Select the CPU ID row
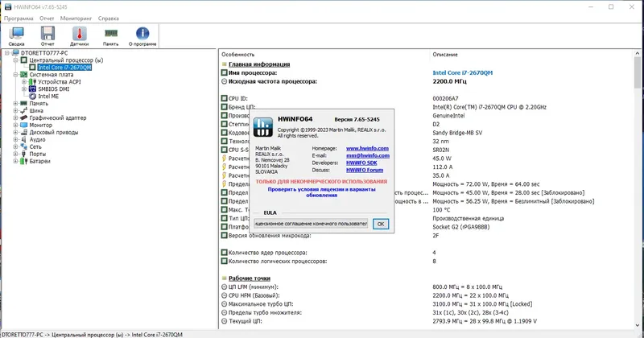The width and height of the screenshot is (644, 338). pos(427,98)
